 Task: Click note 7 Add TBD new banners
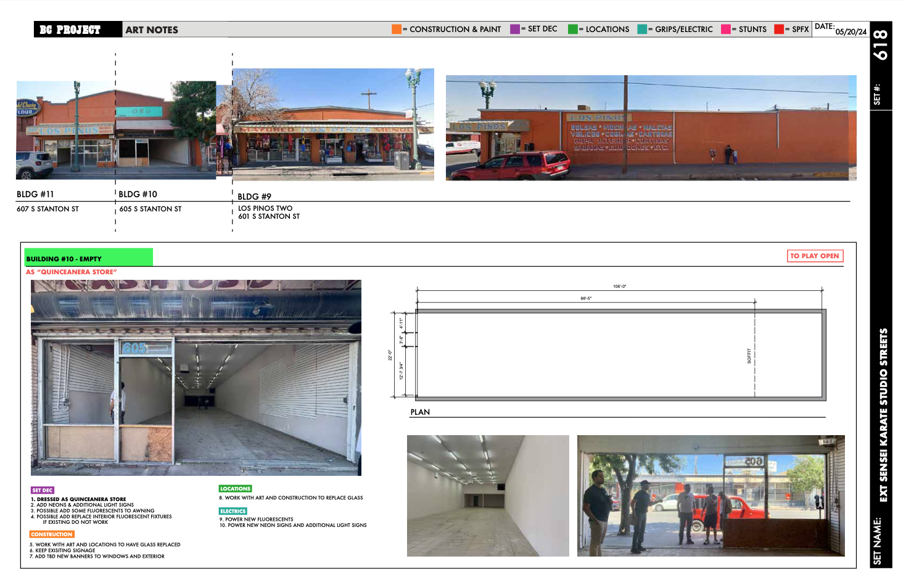[97, 556]
